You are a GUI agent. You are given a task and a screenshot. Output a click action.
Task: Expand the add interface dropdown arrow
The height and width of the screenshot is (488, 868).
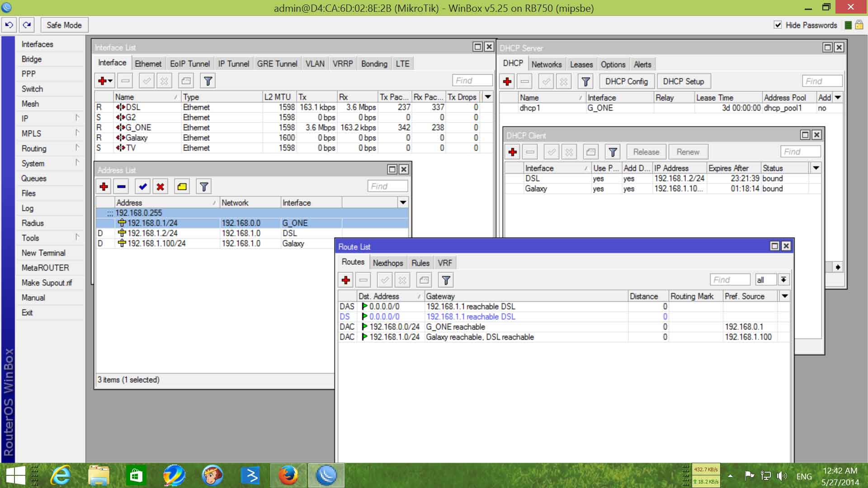click(110, 81)
